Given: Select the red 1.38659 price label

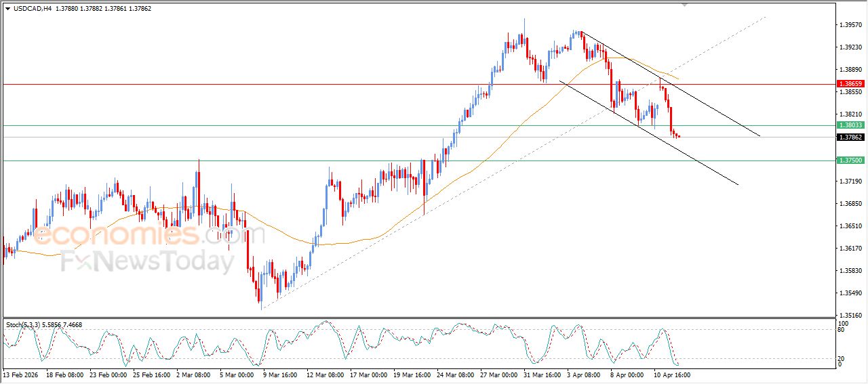Looking at the screenshot, I should [850, 84].
